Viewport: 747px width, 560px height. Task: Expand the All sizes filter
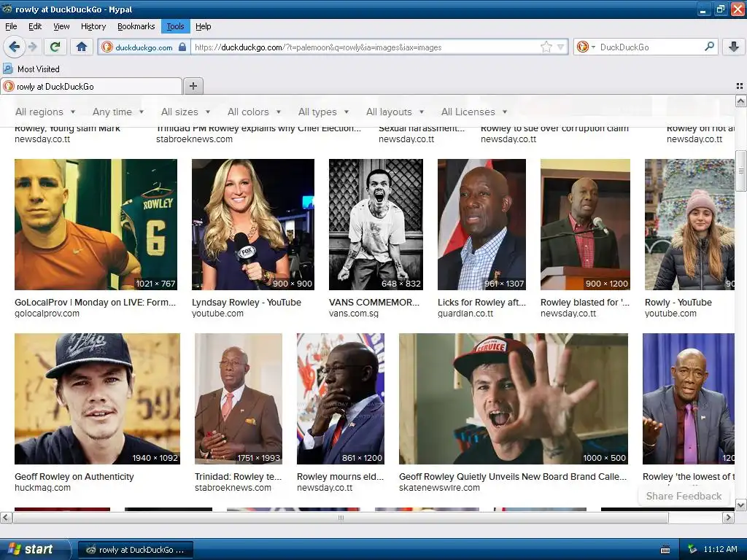click(185, 112)
